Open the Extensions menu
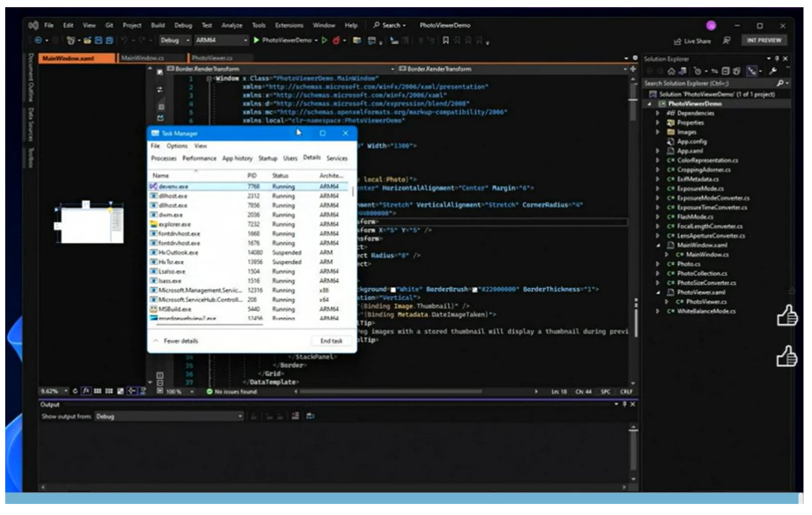This screenshot has height=515, width=812. (x=290, y=25)
